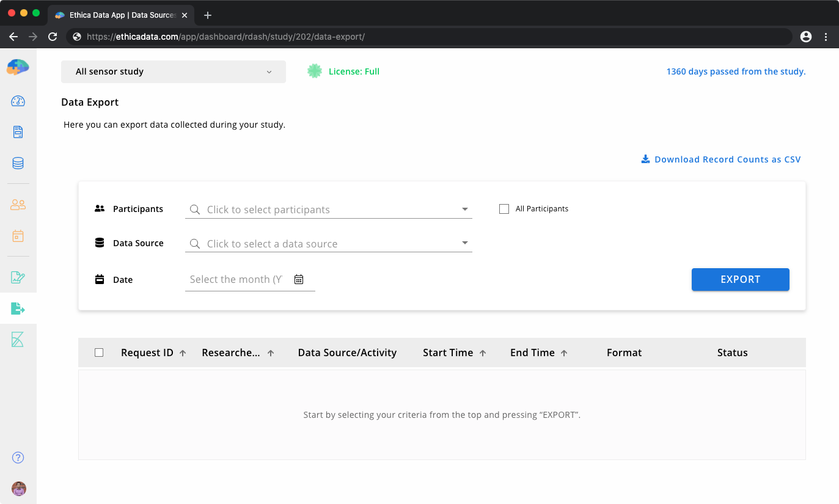The width and height of the screenshot is (839, 504).
Task: Expand the Participants dropdown arrow
Action: tap(465, 209)
